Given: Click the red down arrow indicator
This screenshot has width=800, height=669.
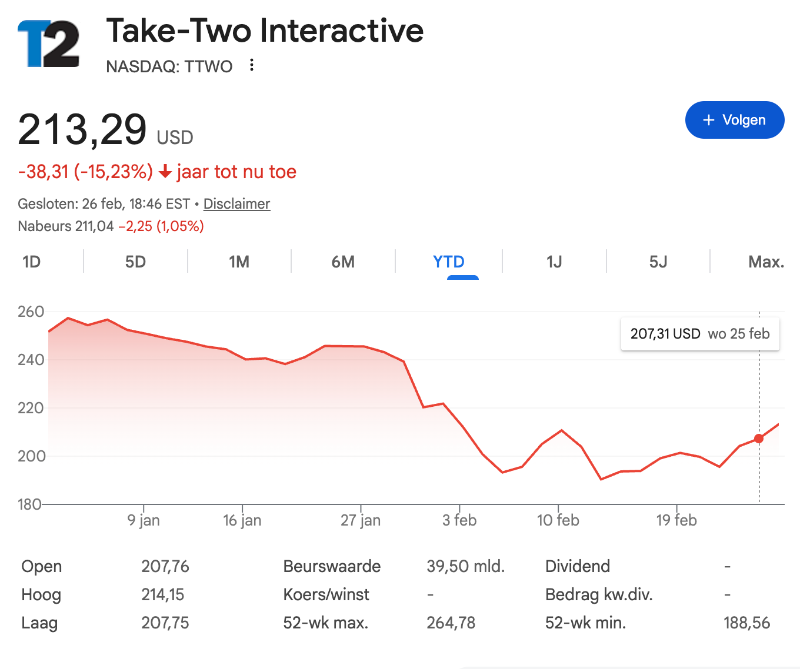Looking at the screenshot, I should coord(165,172).
